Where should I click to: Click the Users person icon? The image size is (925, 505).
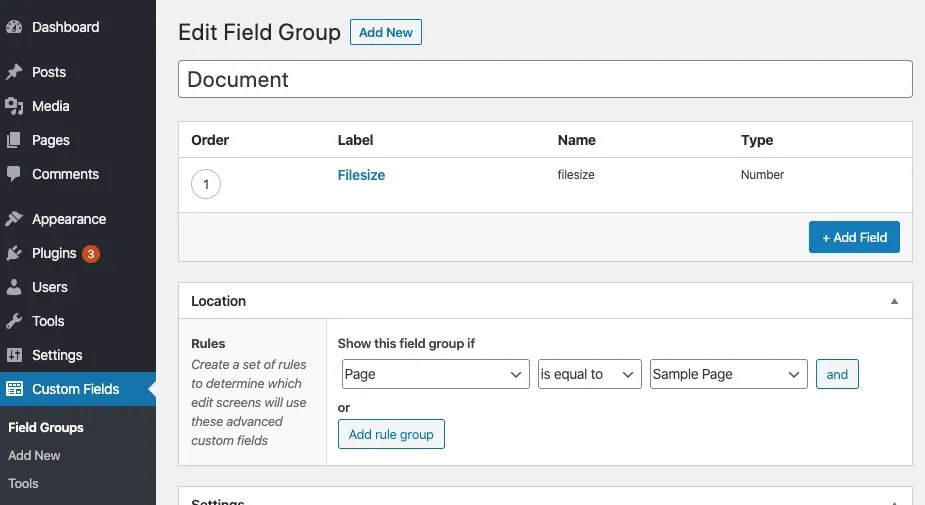coord(14,287)
